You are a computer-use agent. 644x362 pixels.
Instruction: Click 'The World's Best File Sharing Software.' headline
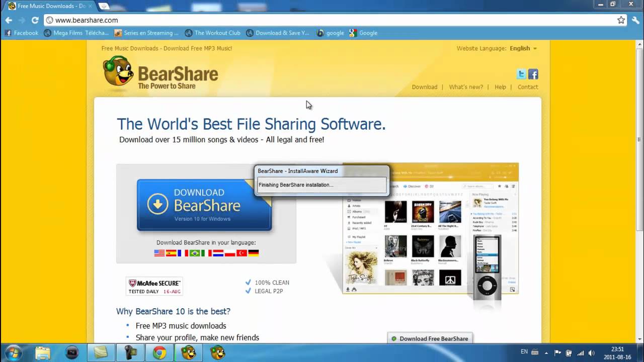click(251, 124)
